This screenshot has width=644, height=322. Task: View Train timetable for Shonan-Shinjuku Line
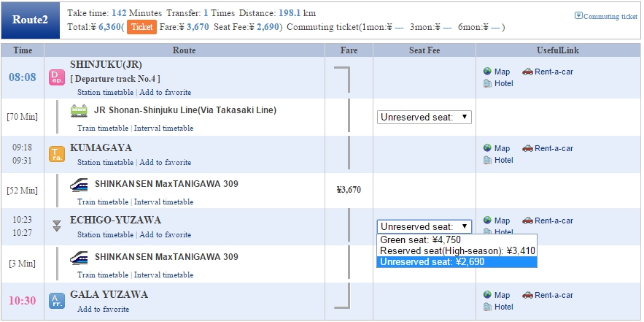tap(103, 128)
